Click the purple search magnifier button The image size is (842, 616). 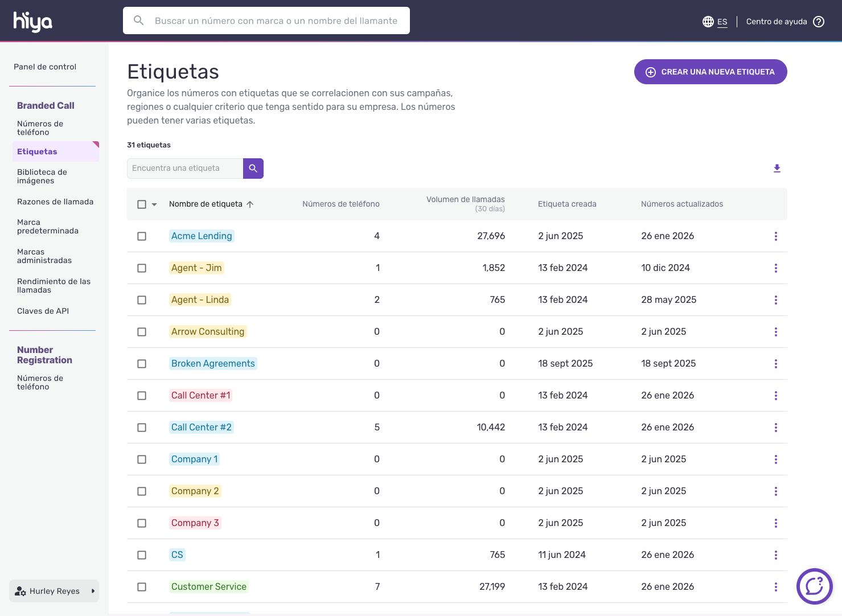253,169
